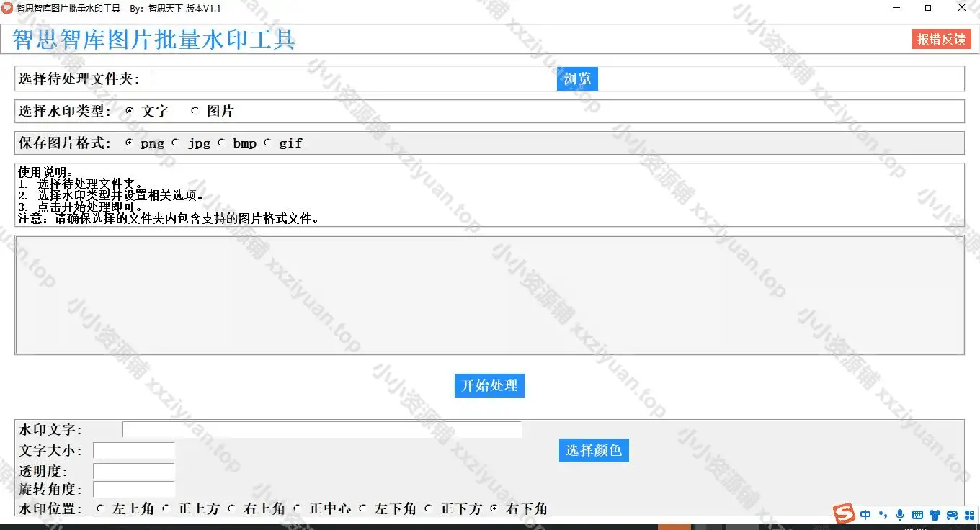The width and height of the screenshot is (980, 530).
Task: Open the Sogou soft keyboard icon
Action: pyautogui.click(x=917, y=515)
